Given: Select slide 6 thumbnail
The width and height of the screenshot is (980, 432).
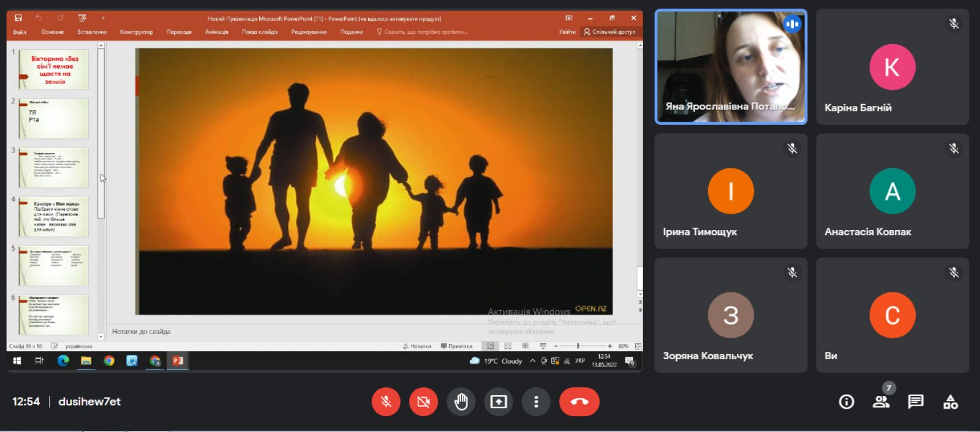Looking at the screenshot, I should 53,315.
